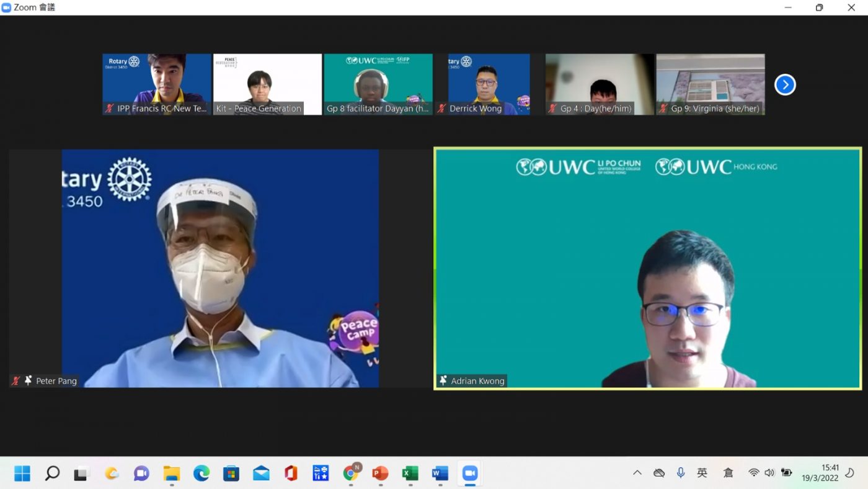
Task: Click muted mic icon beside Peter Pang
Action: 16,380
